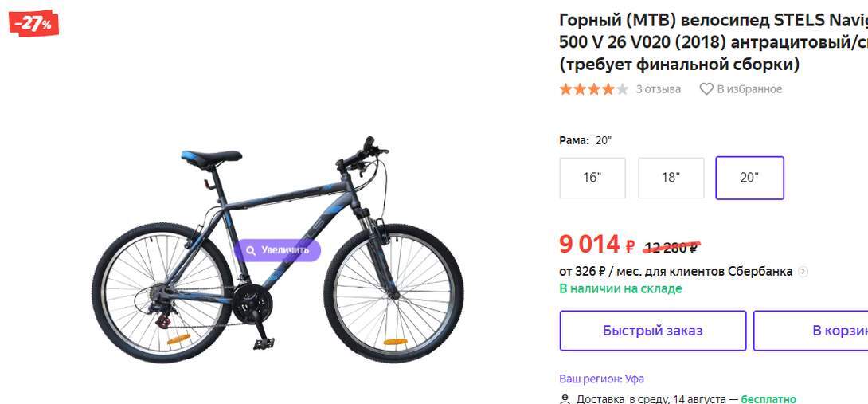Viewport: 868px width, 404px height.
Task: Click the question mark icon near Сбербанка
Action: click(803, 272)
